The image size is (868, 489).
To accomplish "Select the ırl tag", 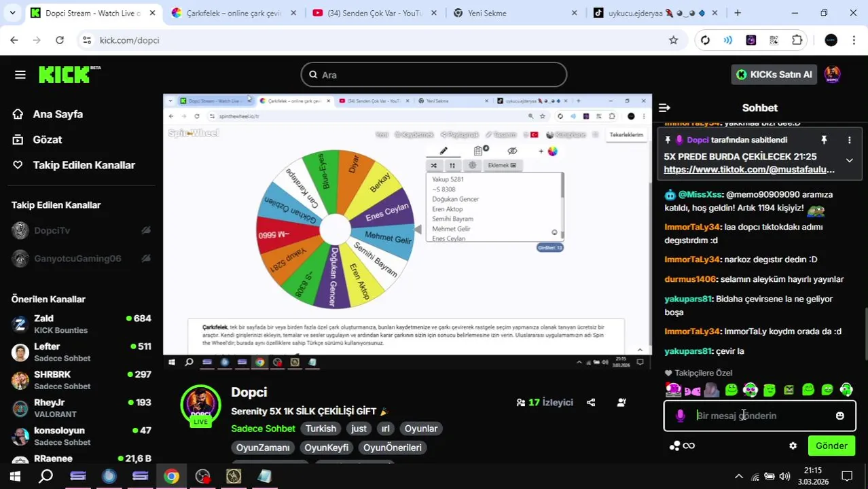I will pos(385,429).
